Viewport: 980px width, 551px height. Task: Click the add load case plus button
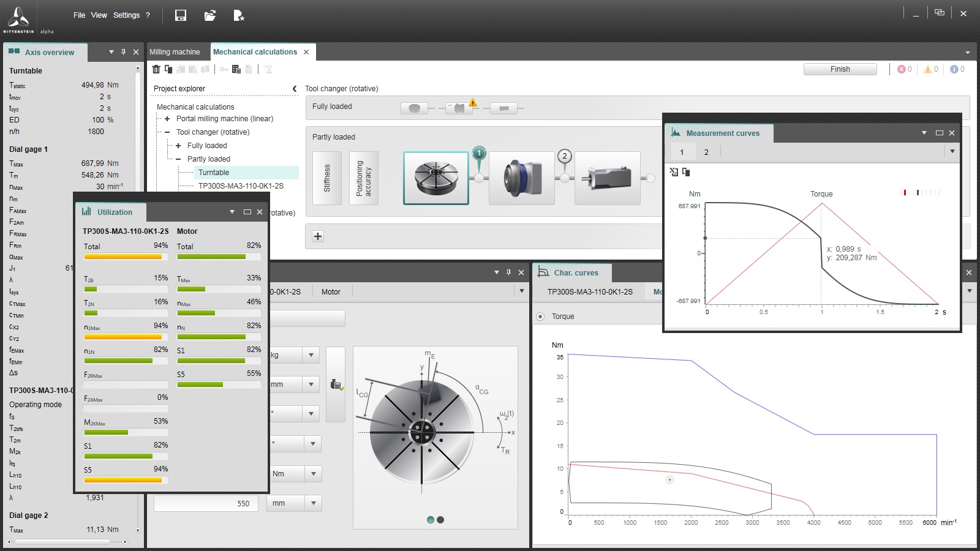coord(318,236)
